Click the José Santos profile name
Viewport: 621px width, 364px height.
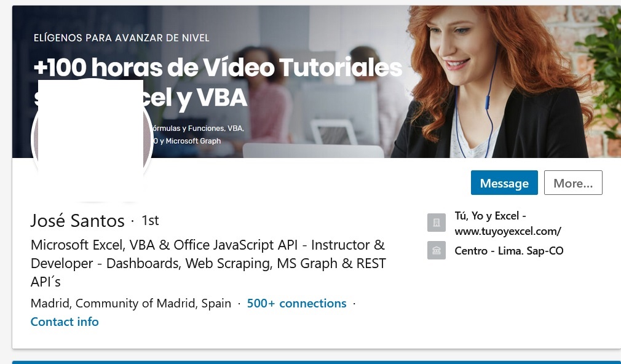[x=77, y=221]
